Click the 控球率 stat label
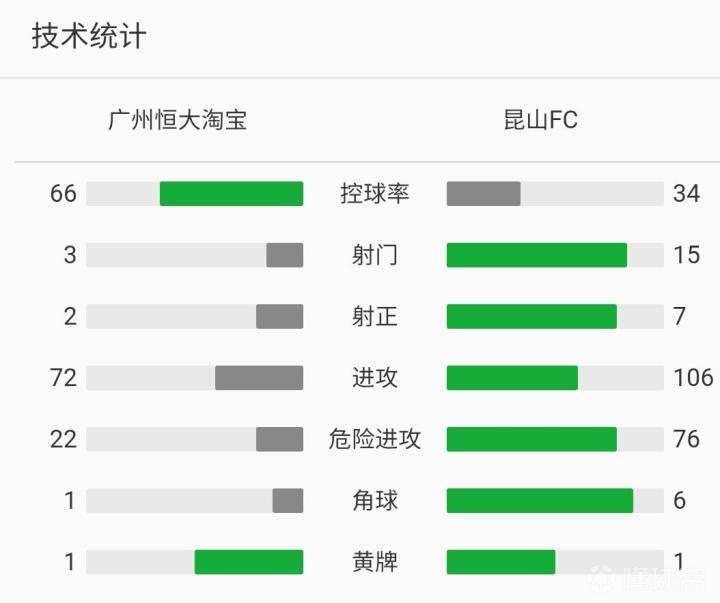The width and height of the screenshot is (720, 603). [x=375, y=194]
